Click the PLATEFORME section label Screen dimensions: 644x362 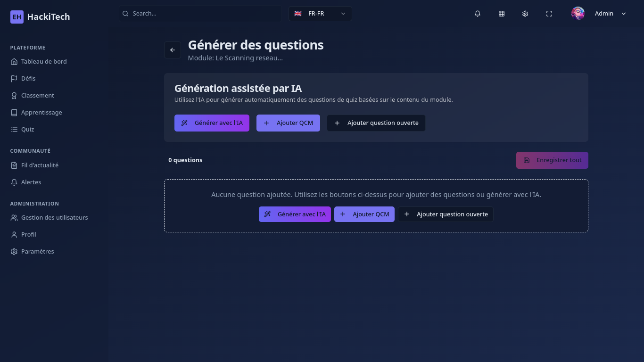pyautogui.click(x=28, y=48)
